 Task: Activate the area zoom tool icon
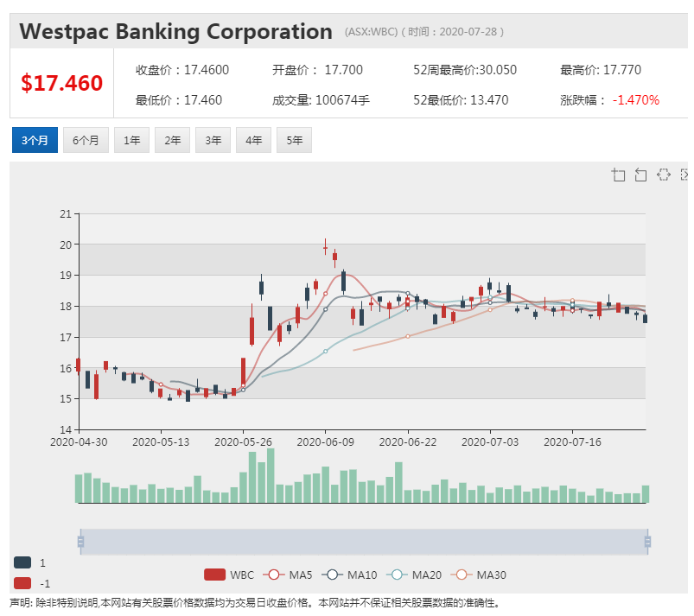[x=618, y=175]
